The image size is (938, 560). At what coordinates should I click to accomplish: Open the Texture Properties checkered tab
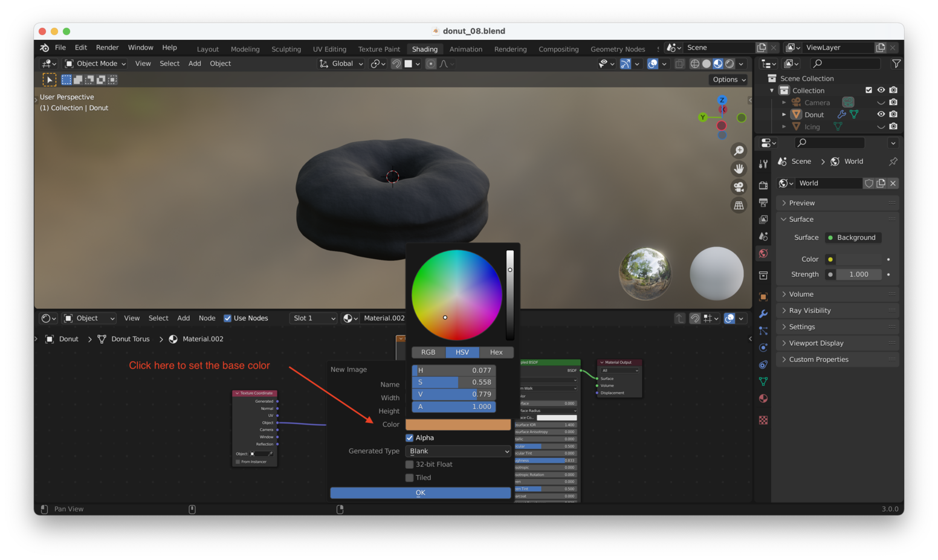(763, 420)
